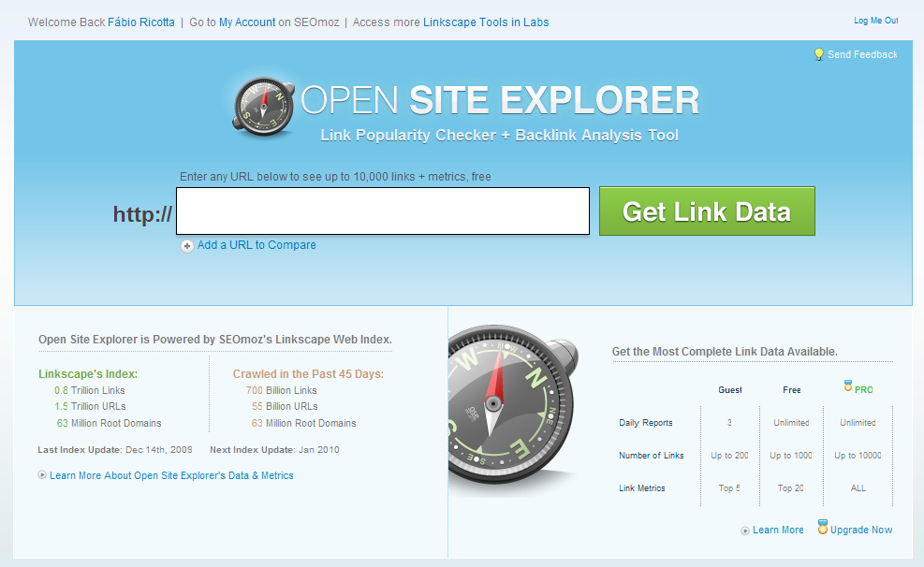This screenshot has height=567, width=924.
Task: Click the compass logo next to Open Site Explorer
Action: 263,103
